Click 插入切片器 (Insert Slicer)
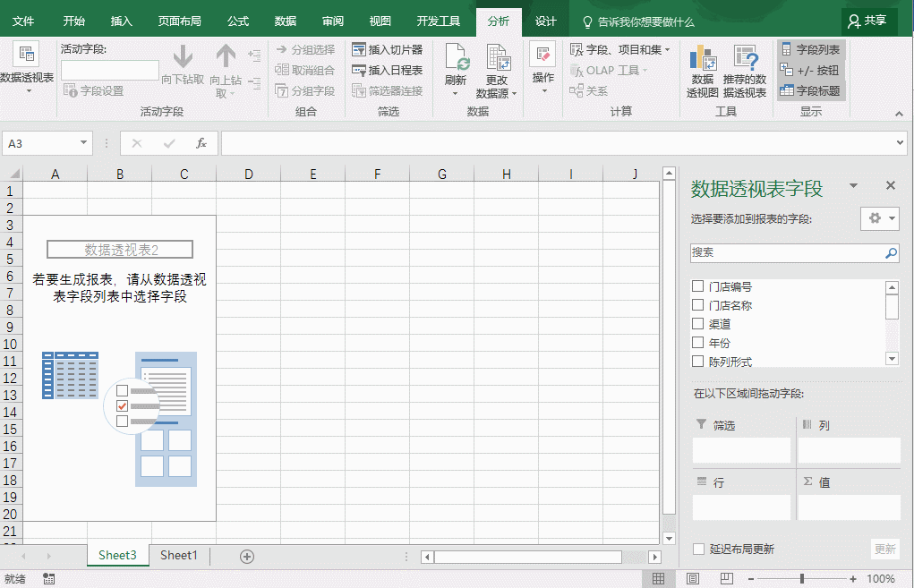The width and height of the screenshot is (914, 588). [x=387, y=49]
